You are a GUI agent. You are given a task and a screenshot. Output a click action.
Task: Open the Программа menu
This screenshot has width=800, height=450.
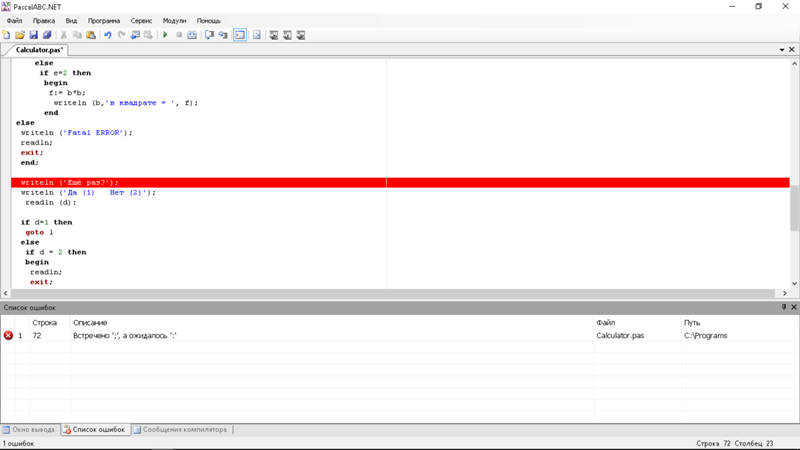[x=103, y=20]
